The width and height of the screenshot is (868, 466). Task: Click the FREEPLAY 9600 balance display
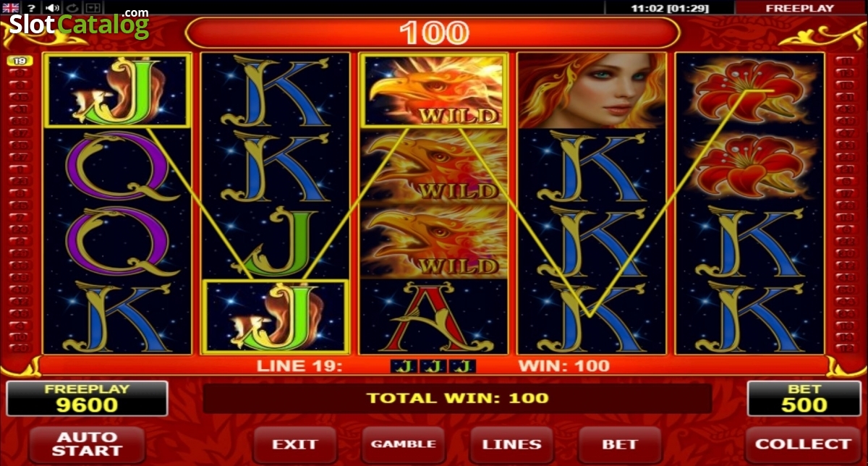[x=87, y=398]
